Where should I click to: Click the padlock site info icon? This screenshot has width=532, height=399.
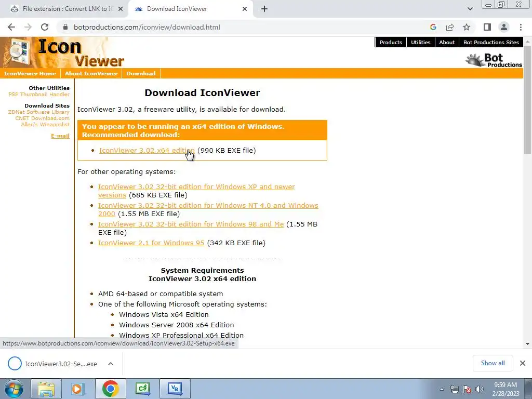(x=66, y=27)
